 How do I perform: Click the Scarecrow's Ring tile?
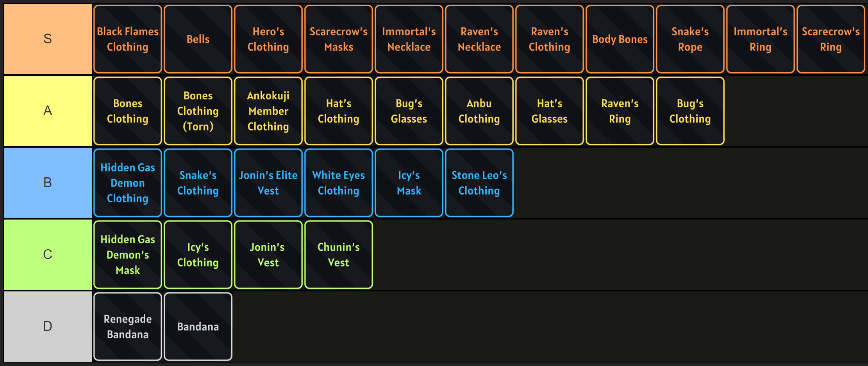(x=831, y=39)
